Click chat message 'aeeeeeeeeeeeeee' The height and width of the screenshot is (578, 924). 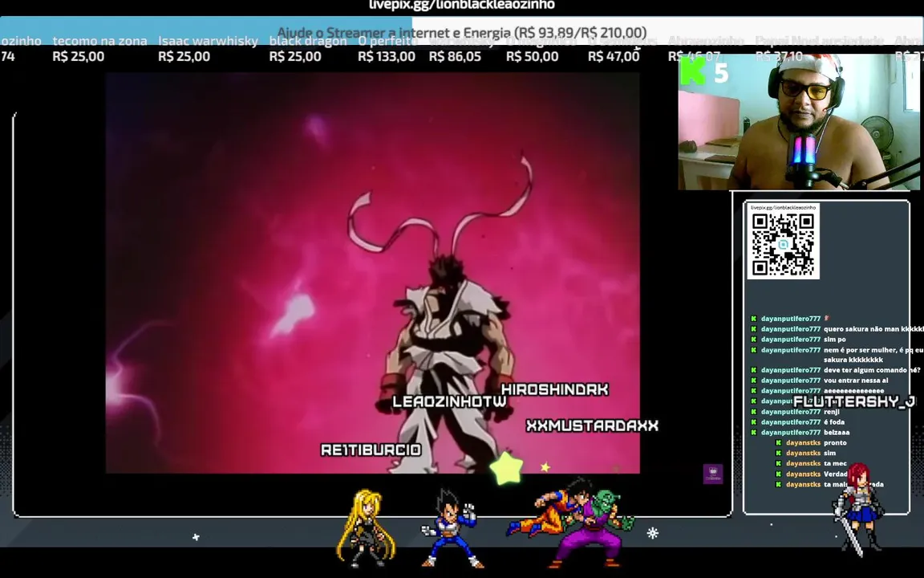click(x=854, y=390)
